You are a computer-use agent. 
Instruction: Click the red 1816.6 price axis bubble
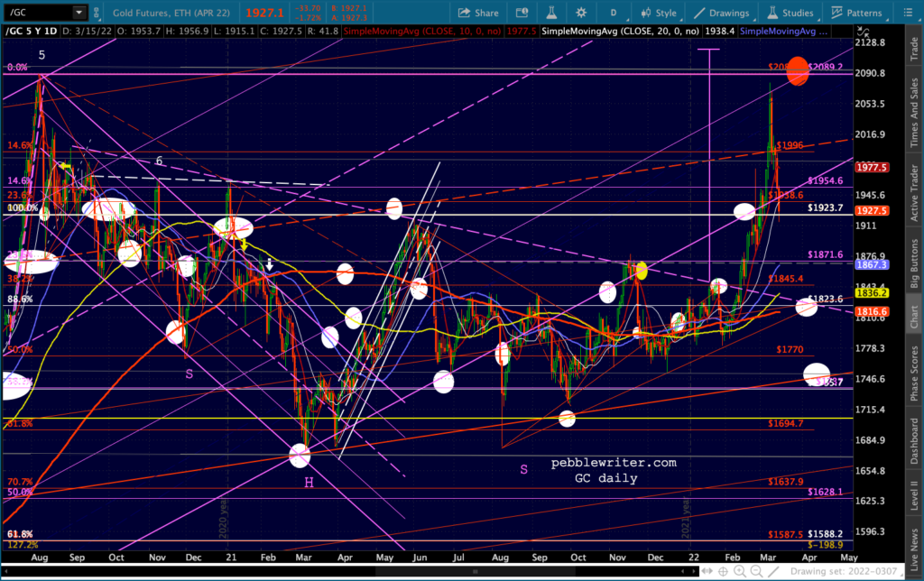click(872, 312)
